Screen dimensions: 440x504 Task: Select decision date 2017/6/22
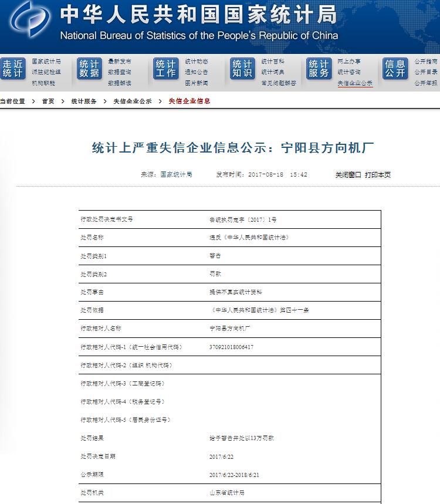221,456
